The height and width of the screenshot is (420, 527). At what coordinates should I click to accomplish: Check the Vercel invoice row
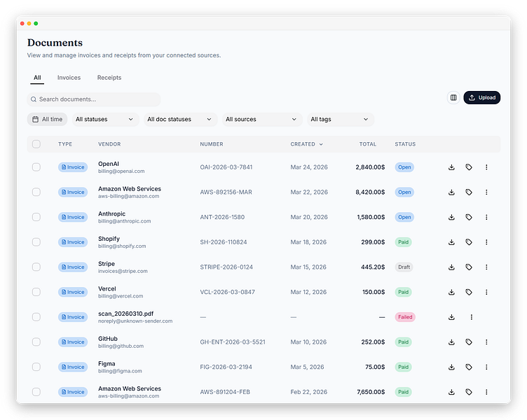pyautogui.click(x=36, y=292)
